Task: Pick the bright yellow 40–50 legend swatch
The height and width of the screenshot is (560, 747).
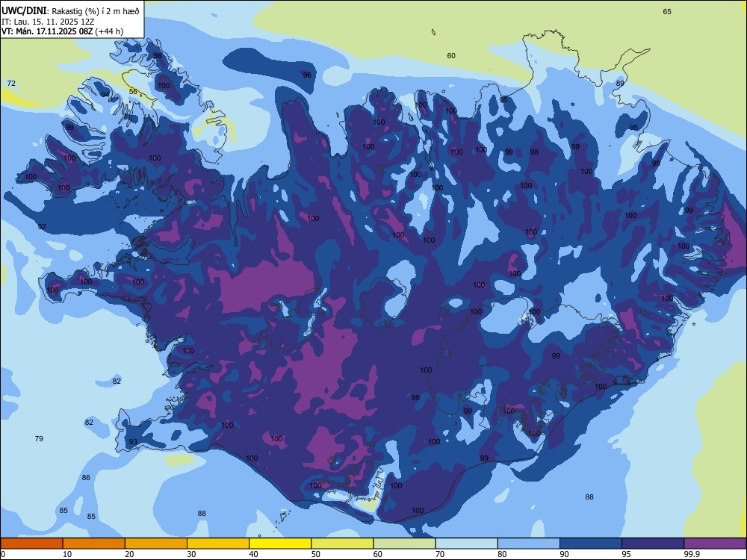Action: (280, 544)
